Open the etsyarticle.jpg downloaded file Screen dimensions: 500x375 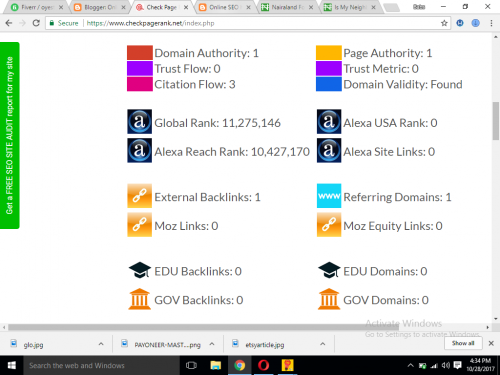click(x=259, y=345)
